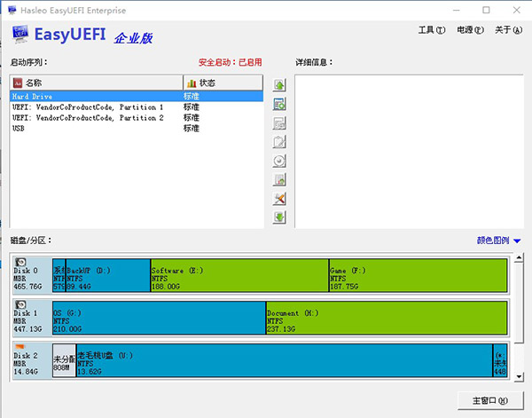The width and height of the screenshot is (532, 418).
Task: Select the small end partition on Disk 2
Action: (x=500, y=360)
